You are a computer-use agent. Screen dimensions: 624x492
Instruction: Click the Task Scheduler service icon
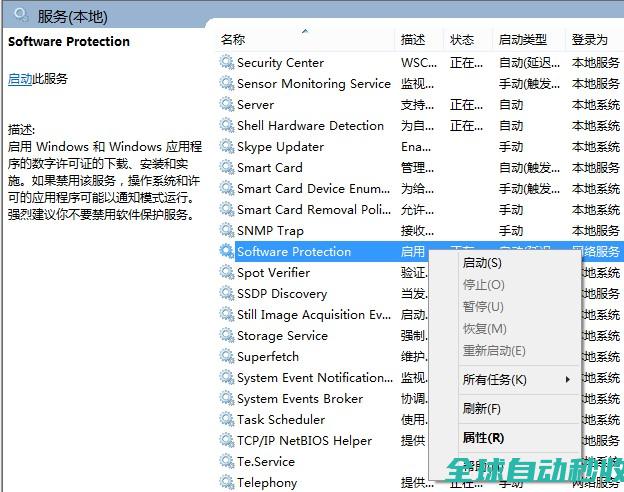[227, 419]
